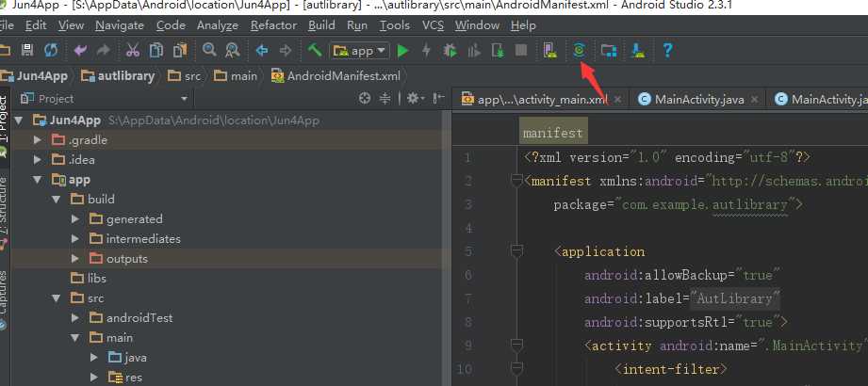Click the Redo arrow icon
The height and width of the screenshot is (386, 868).
click(x=103, y=51)
